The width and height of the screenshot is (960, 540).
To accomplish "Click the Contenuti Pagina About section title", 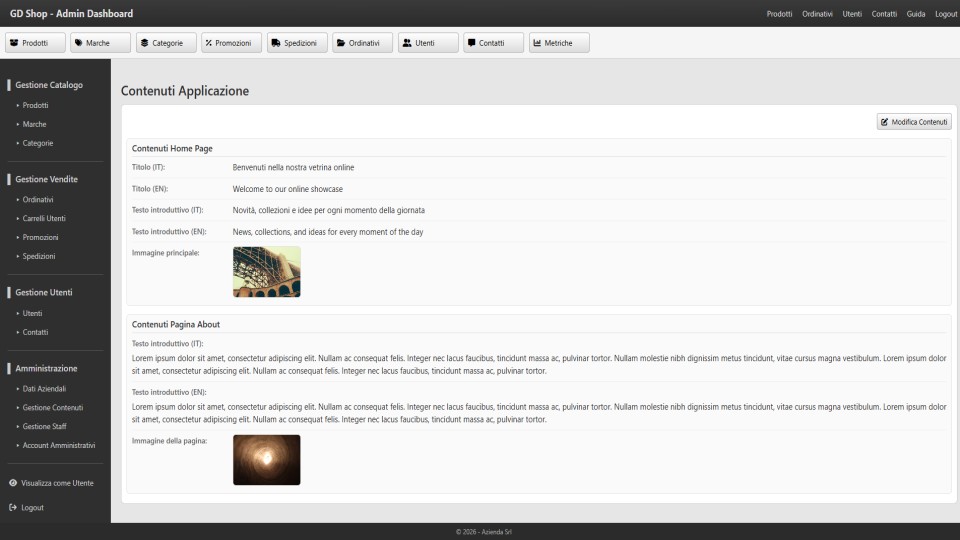I will pyautogui.click(x=176, y=324).
